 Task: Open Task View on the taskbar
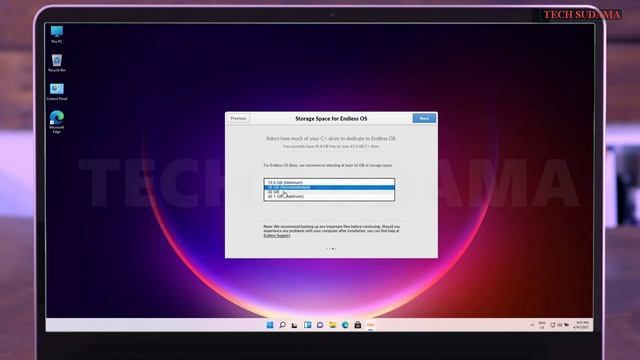[x=295, y=325]
